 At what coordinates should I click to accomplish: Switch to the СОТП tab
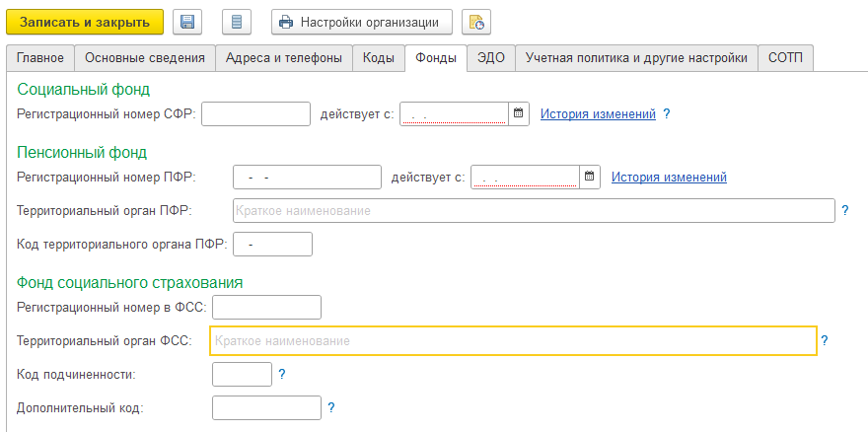(x=785, y=58)
